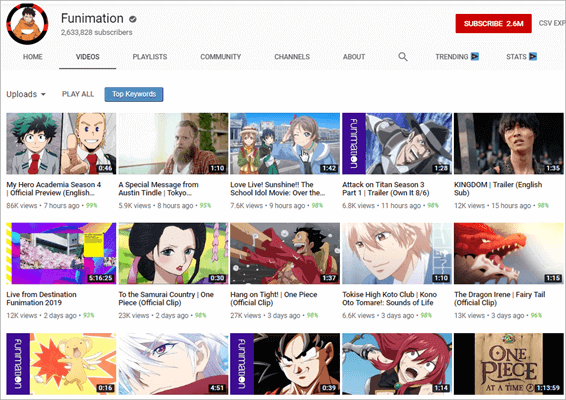Open the PLAYLISTS tab
This screenshot has width=566, height=400.
(150, 57)
